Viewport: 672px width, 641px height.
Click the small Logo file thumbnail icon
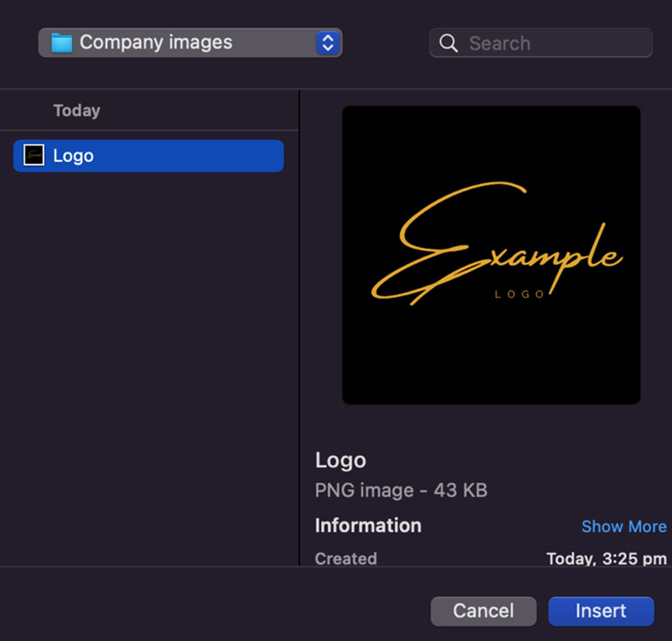34,155
